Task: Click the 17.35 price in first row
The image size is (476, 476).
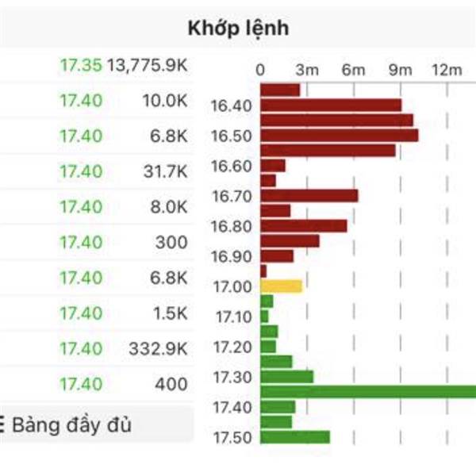Action: coord(81,66)
